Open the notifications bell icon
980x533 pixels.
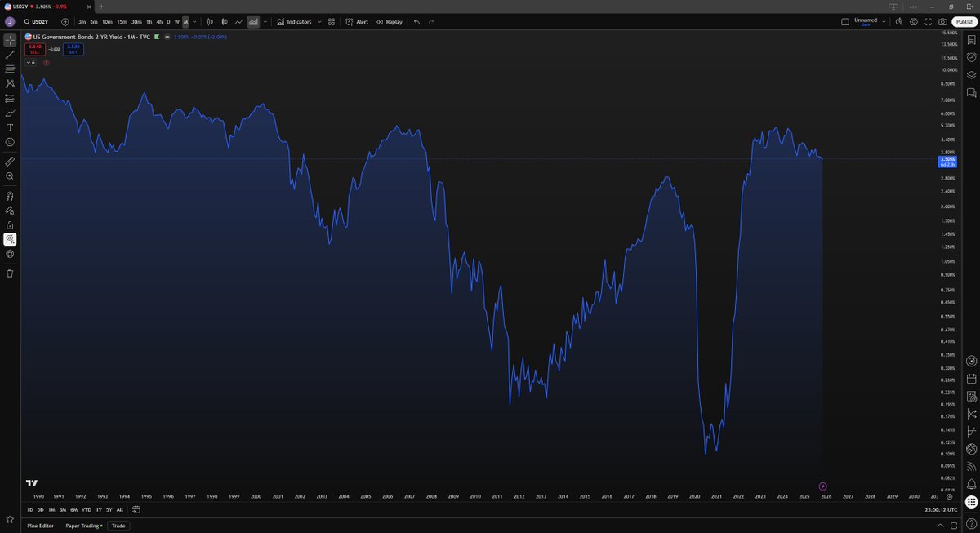(x=971, y=485)
